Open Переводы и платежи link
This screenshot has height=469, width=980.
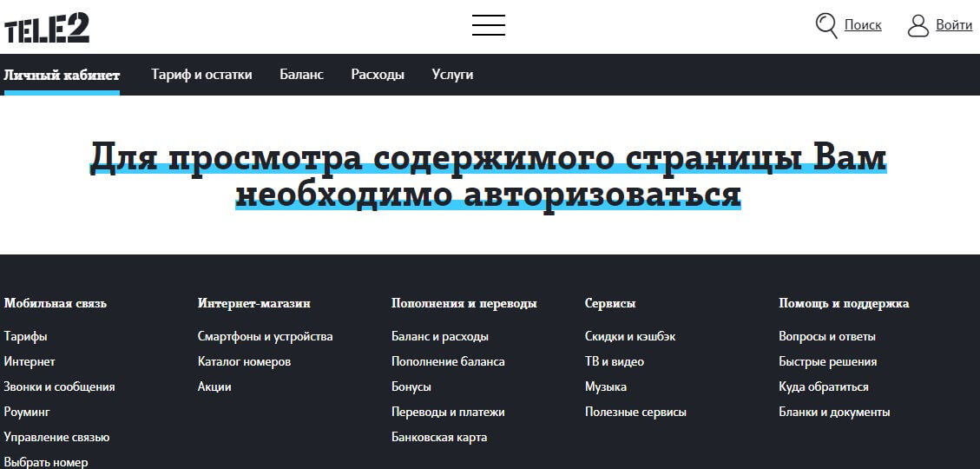pos(448,412)
